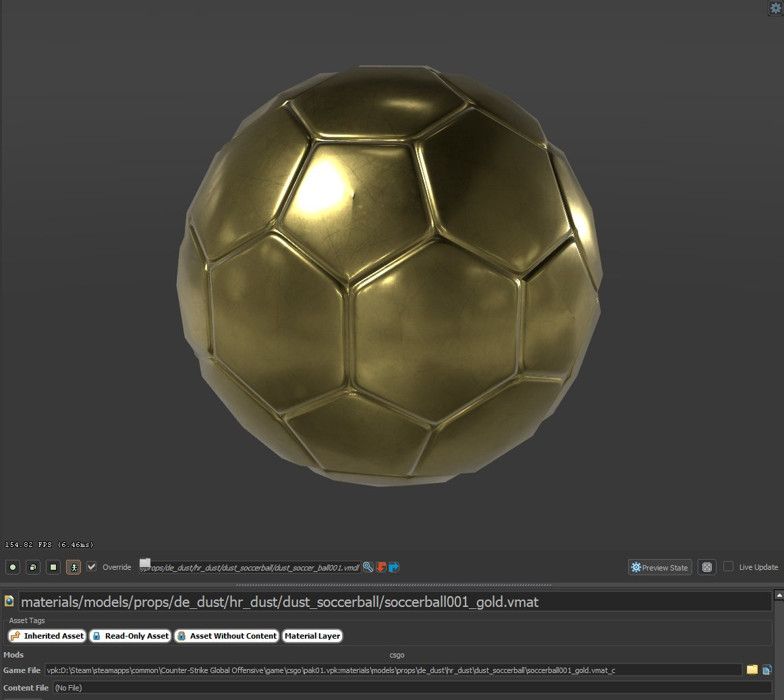Click the Asset Without Content tag
Screen dimensions: 784x700
point(226,635)
